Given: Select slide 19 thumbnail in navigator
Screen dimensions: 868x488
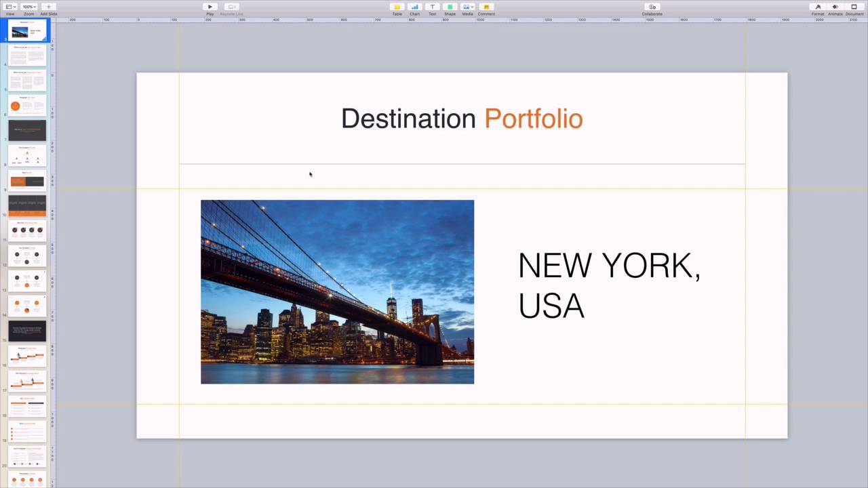Looking at the screenshot, I should [x=27, y=432].
